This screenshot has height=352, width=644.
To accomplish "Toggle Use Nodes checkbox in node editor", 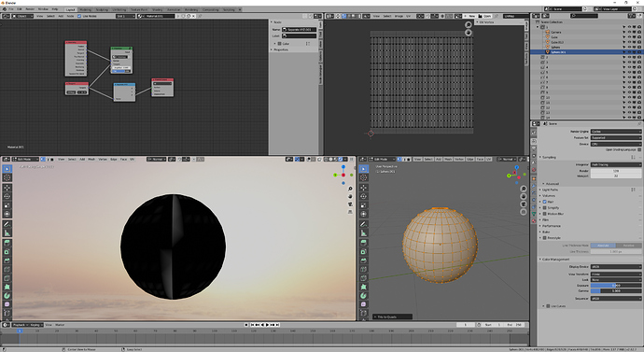I will pos(79,16).
